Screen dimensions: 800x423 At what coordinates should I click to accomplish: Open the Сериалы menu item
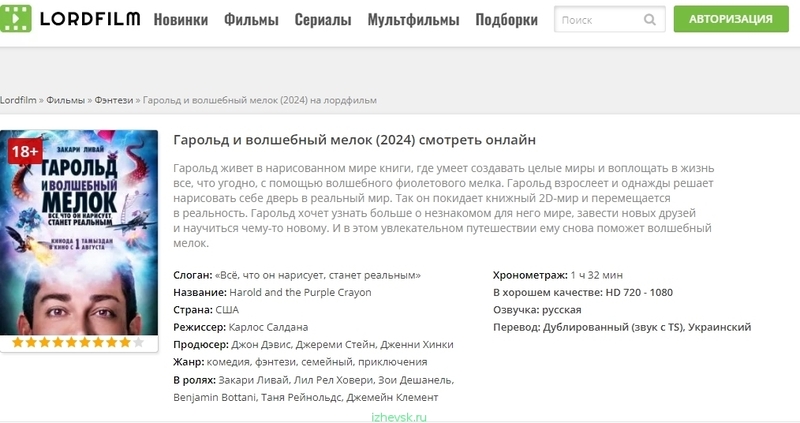pos(323,19)
